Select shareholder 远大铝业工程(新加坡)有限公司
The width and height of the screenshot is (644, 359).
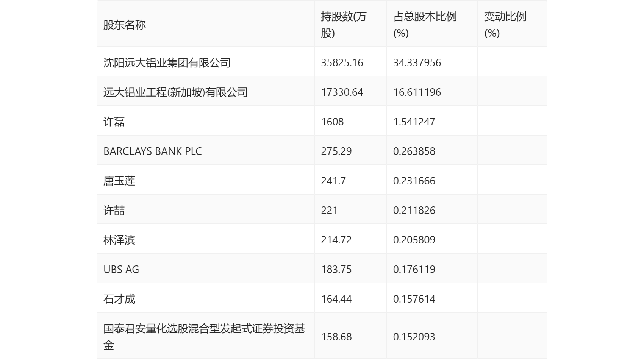pos(175,92)
